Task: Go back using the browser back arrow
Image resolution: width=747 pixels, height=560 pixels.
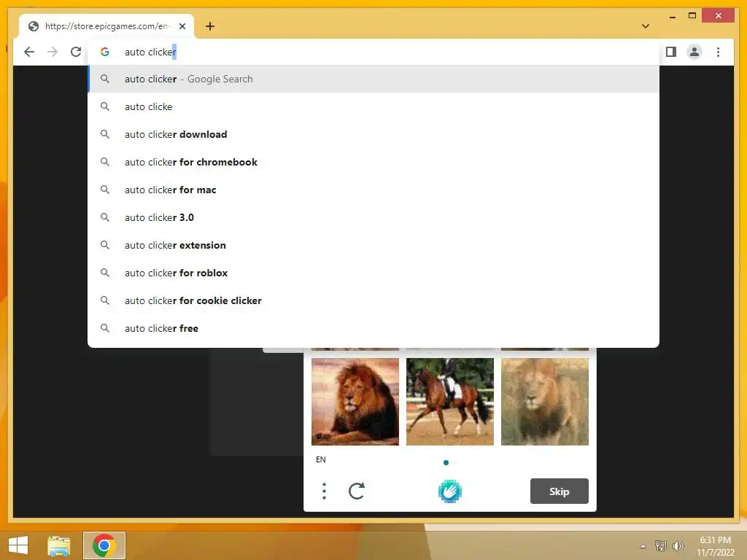Action: (x=29, y=52)
